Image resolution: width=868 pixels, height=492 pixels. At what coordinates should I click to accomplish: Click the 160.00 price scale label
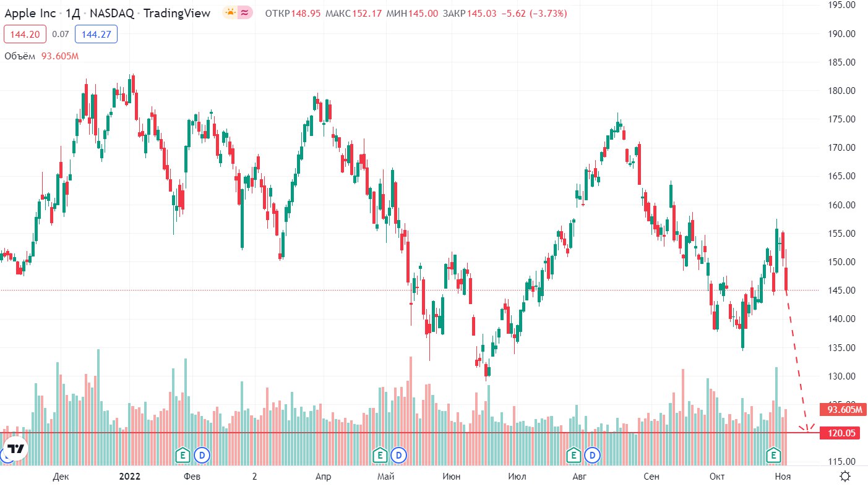[841, 205]
